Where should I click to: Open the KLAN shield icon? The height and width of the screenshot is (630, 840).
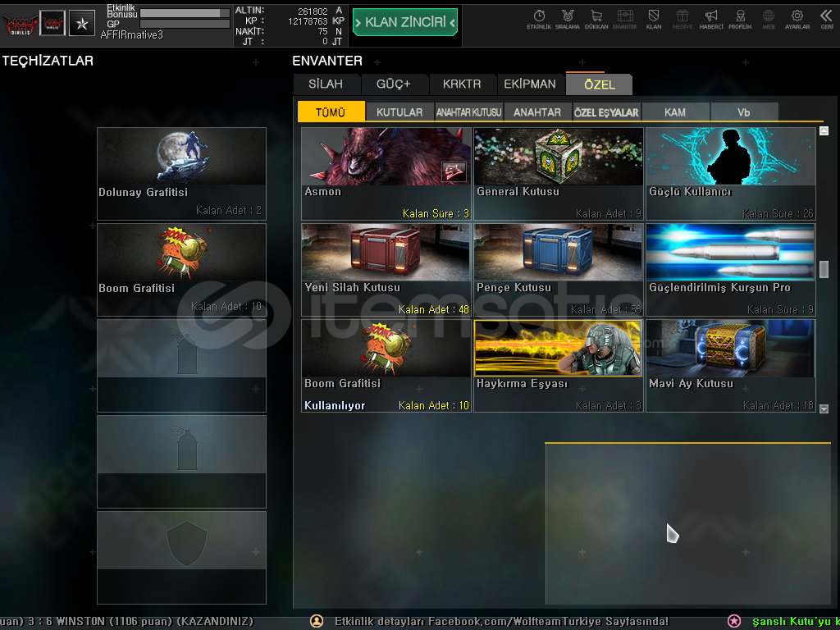(654, 20)
